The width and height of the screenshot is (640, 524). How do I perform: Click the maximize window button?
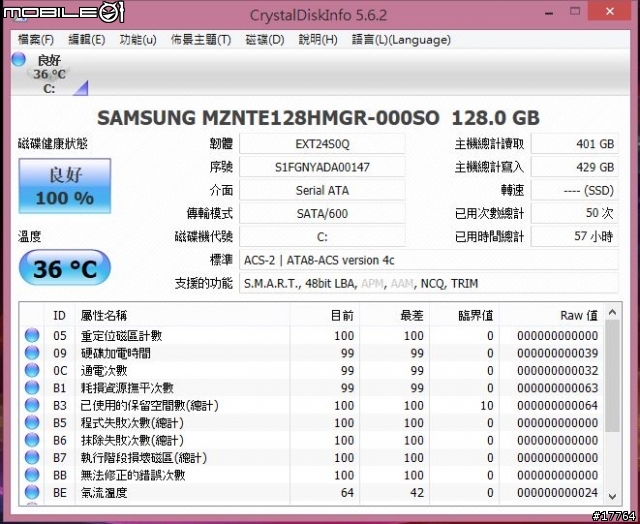click(x=575, y=11)
